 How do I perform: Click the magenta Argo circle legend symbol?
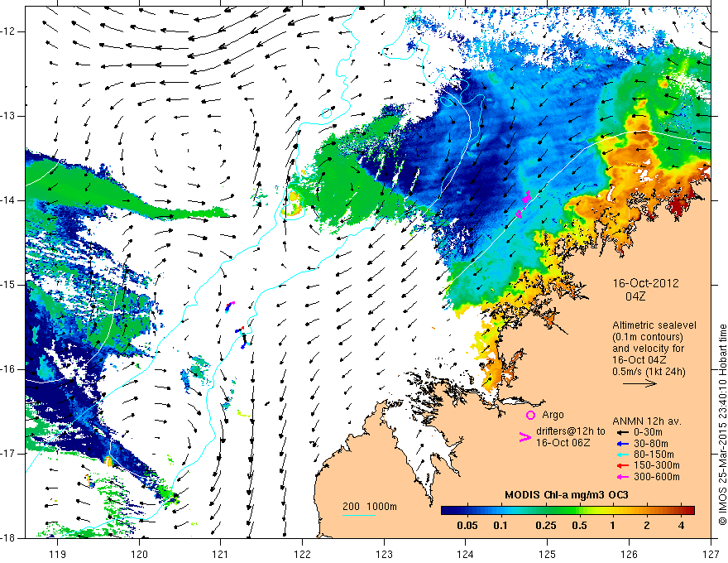[530, 416]
